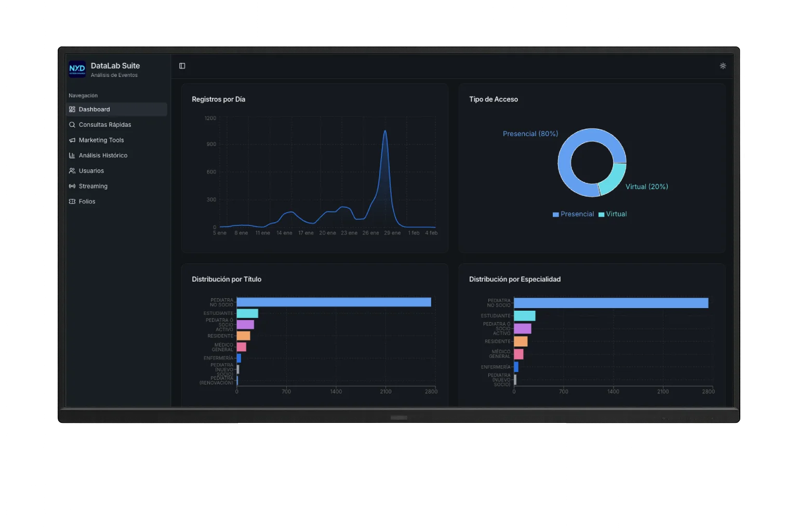Click the Navegación sidebar label
798x532 pixels.
tap(83, 96)
